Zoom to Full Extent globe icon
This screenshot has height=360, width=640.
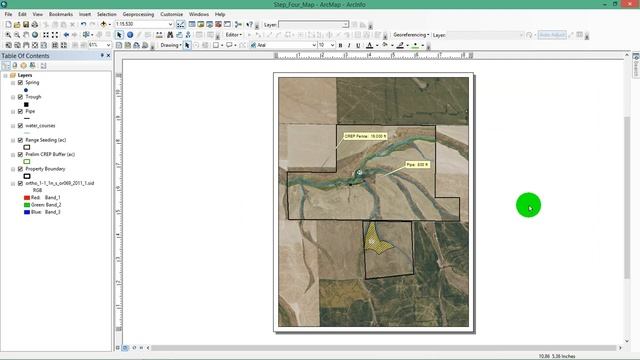pyautogui.click(x=35, y=35)
